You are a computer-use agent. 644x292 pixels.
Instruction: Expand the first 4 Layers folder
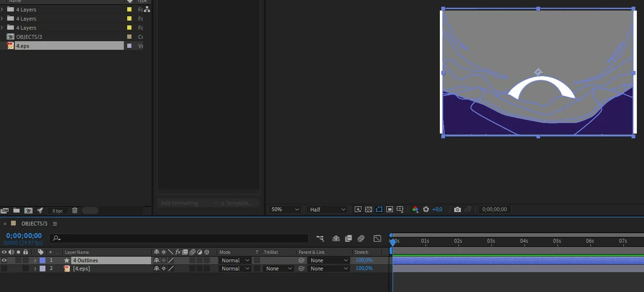point(2,9)
